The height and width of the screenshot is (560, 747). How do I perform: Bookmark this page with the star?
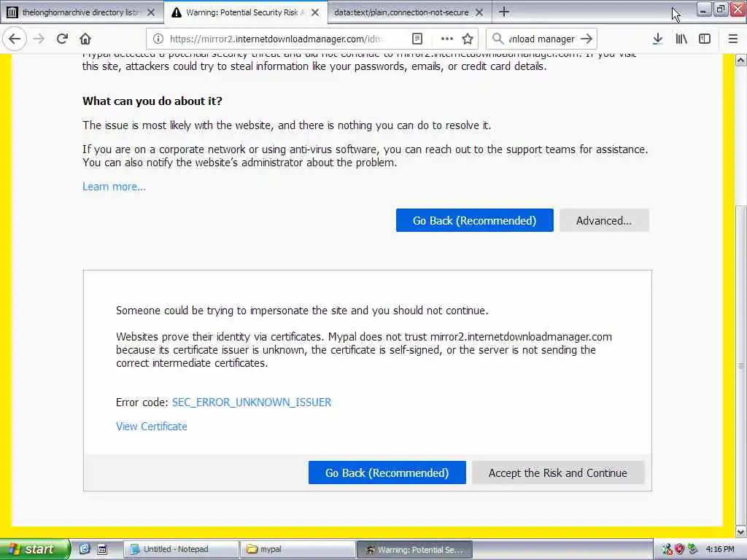click(x=468, y=39)
